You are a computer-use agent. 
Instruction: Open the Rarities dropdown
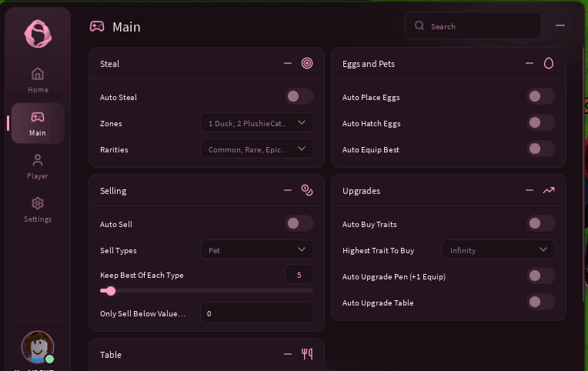click(x=257, y=149)
